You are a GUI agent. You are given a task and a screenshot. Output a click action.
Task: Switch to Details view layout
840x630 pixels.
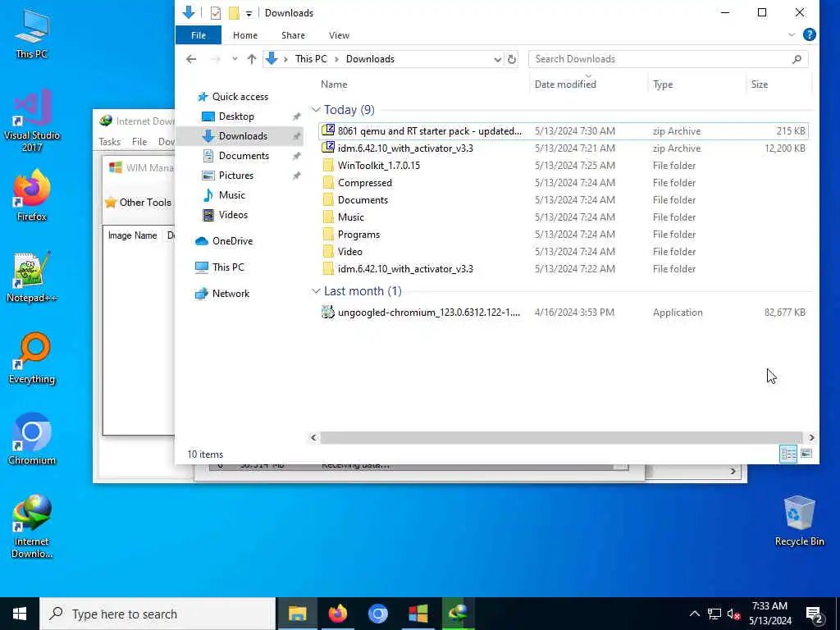click(788, 454)
